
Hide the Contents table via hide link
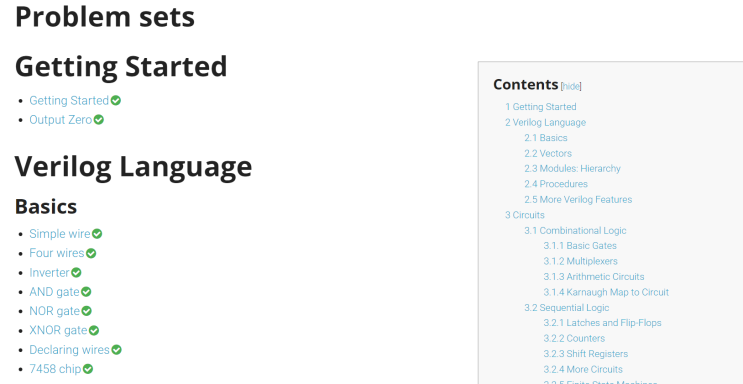click(x=571, y=86)
